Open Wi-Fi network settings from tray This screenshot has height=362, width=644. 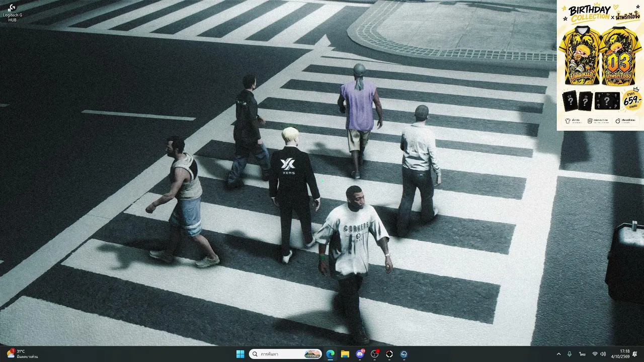(x=595, y=354)
